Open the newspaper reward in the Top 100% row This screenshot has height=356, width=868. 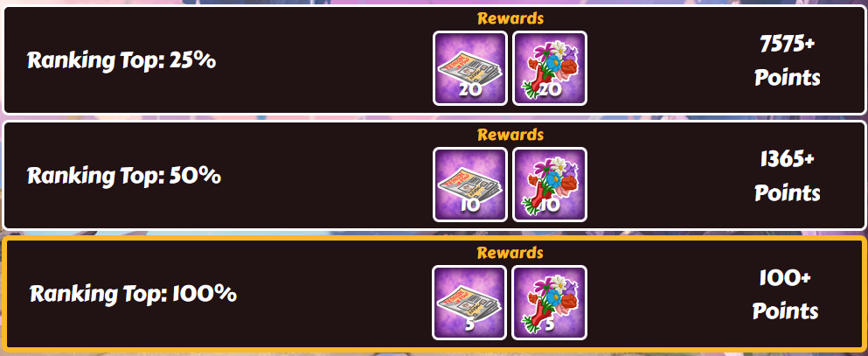pyautogui.click(x=469, y=303)
